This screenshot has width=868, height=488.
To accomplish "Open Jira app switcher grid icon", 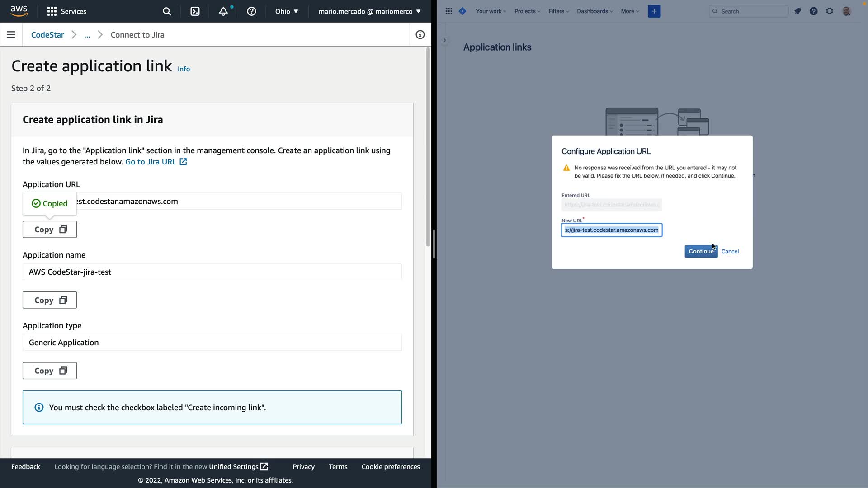I will pyautogui.click(x=448, y=11).
